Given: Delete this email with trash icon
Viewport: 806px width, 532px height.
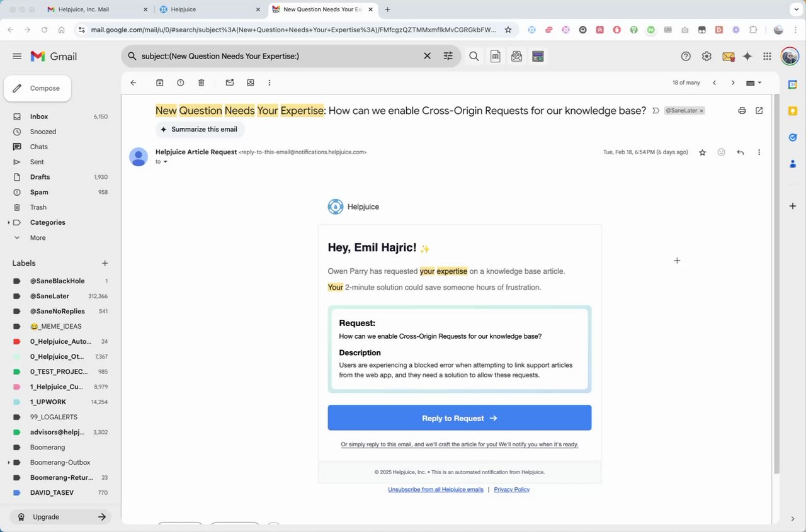Looking at the screenshot, I should (201, 82).
